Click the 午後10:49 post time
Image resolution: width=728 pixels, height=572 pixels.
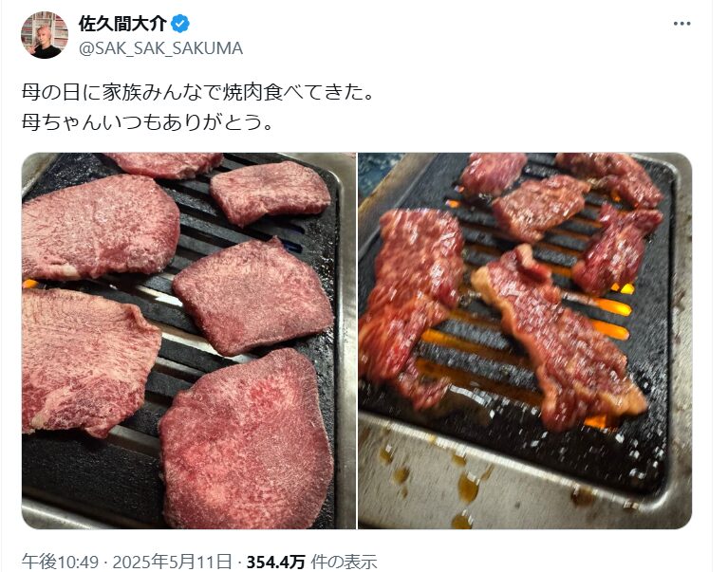tap(60, 562)
